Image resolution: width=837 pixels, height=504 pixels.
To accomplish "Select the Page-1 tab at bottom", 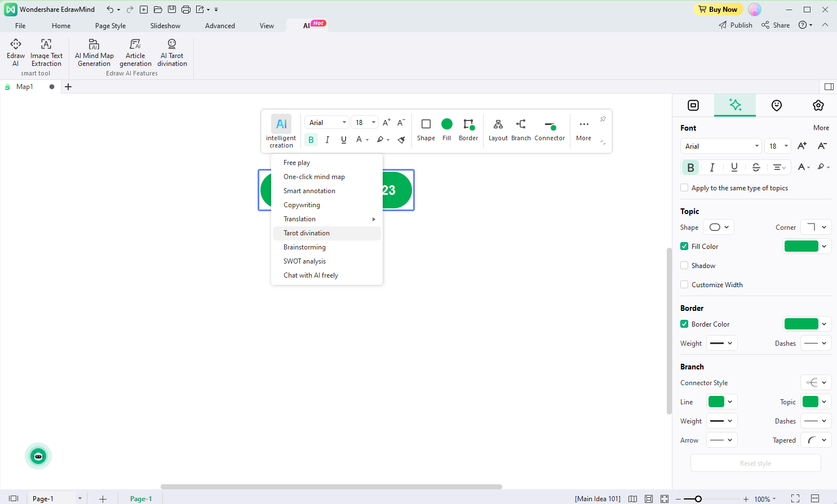I will [x=141, y=498].
